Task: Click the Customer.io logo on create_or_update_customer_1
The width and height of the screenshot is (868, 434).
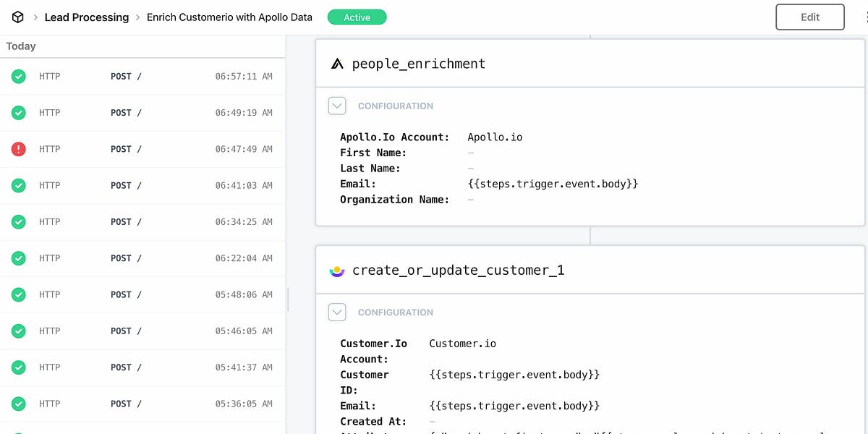Action: [337, 271]
